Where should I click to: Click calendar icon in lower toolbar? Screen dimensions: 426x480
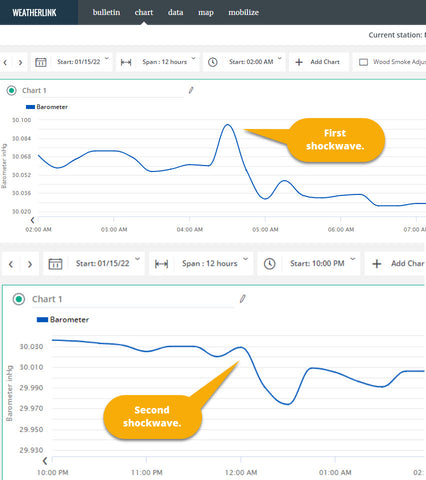55,264
